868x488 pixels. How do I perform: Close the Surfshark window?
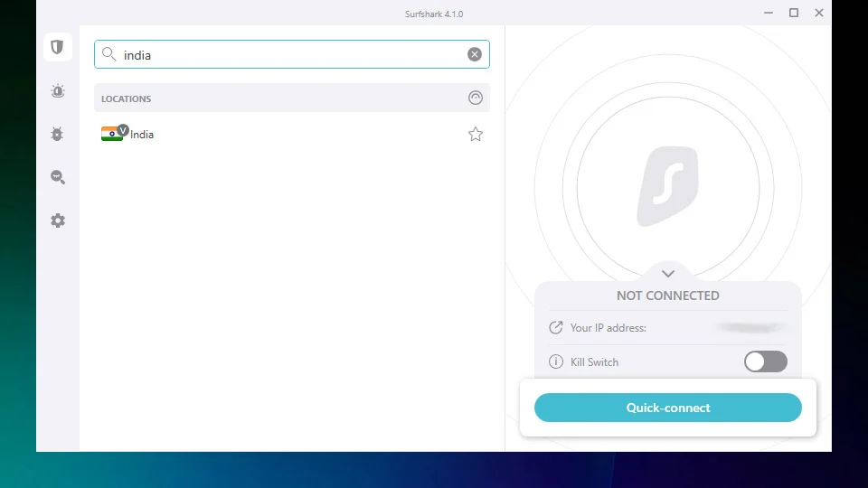coord(819,13)
